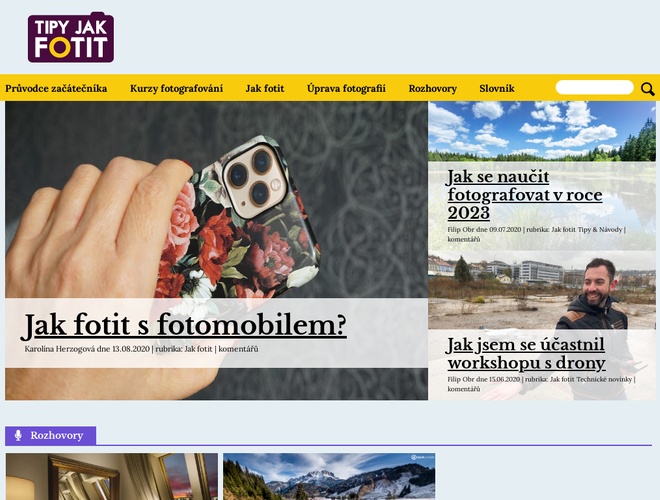Viewport: 660px width, 500px height.
Task: Open Jak jsem se účastnil workshopu s drony
Action: click(526, 354)
